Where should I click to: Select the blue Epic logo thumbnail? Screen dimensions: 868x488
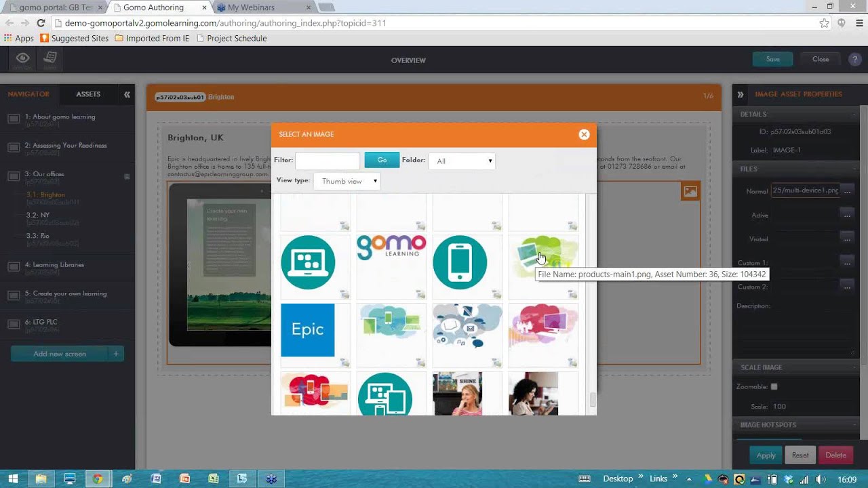tap(308, 330)
